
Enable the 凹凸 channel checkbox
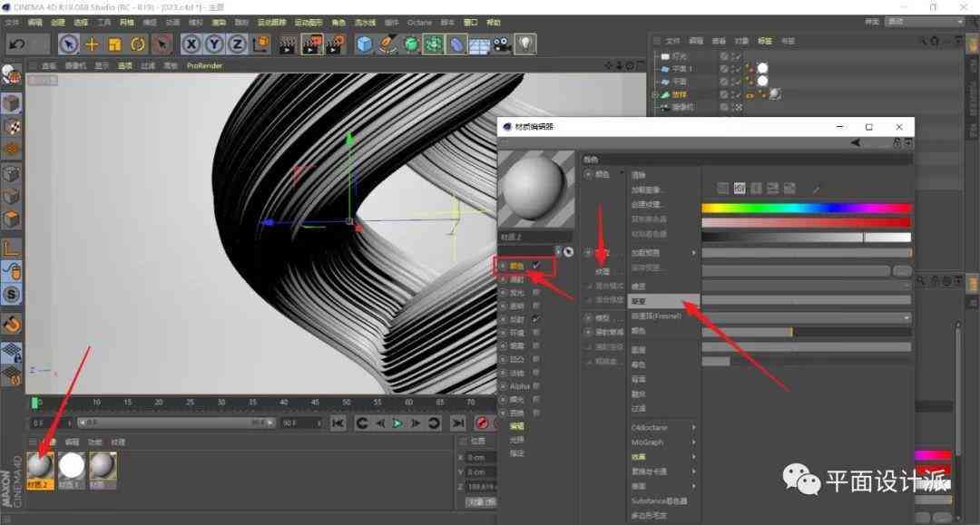pos(536,360)
